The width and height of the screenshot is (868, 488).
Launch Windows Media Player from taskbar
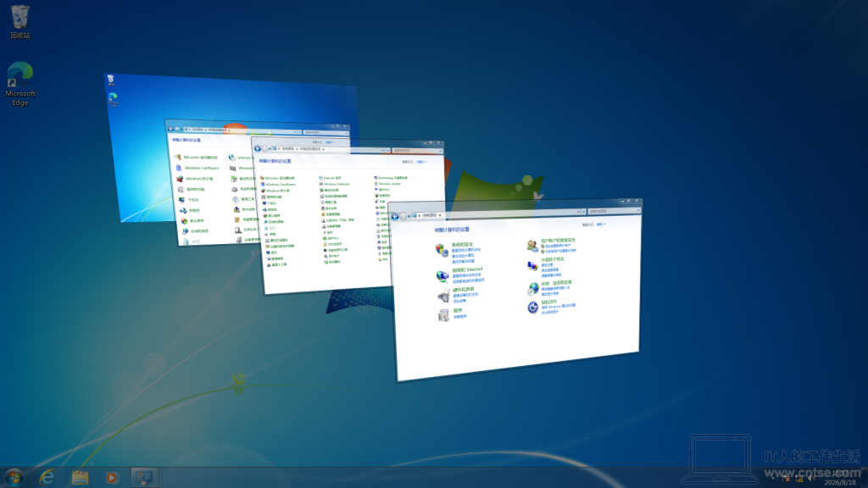tap(111, 478)
